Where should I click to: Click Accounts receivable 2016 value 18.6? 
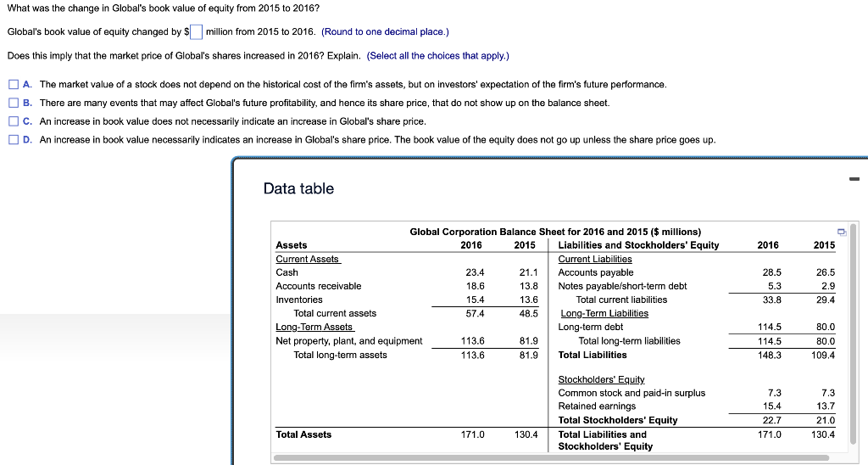[x=475, y=286]
